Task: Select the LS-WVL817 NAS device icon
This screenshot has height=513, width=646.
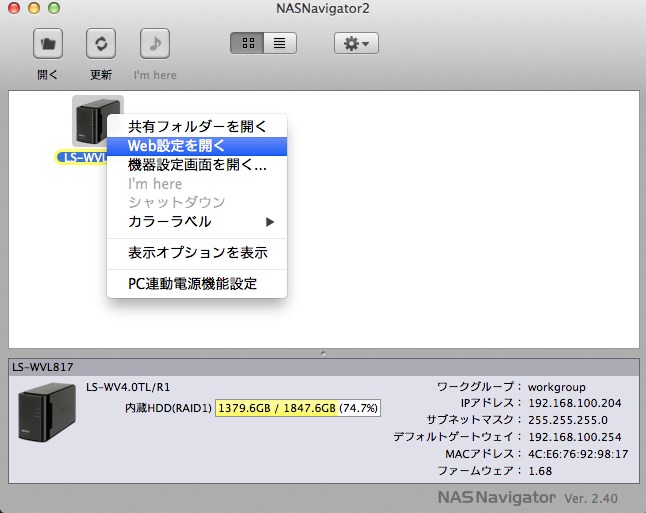Action: tap(98, 121)
